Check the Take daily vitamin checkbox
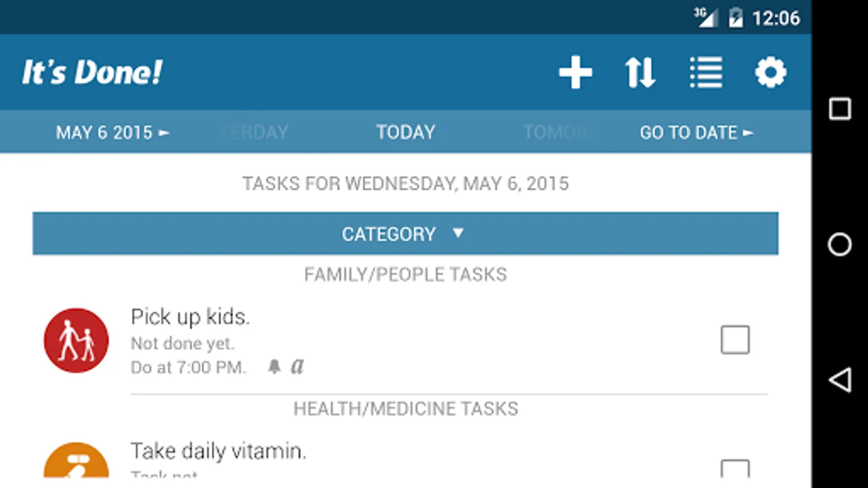Viewport: 868px width, 488px height. pos(735,468)
